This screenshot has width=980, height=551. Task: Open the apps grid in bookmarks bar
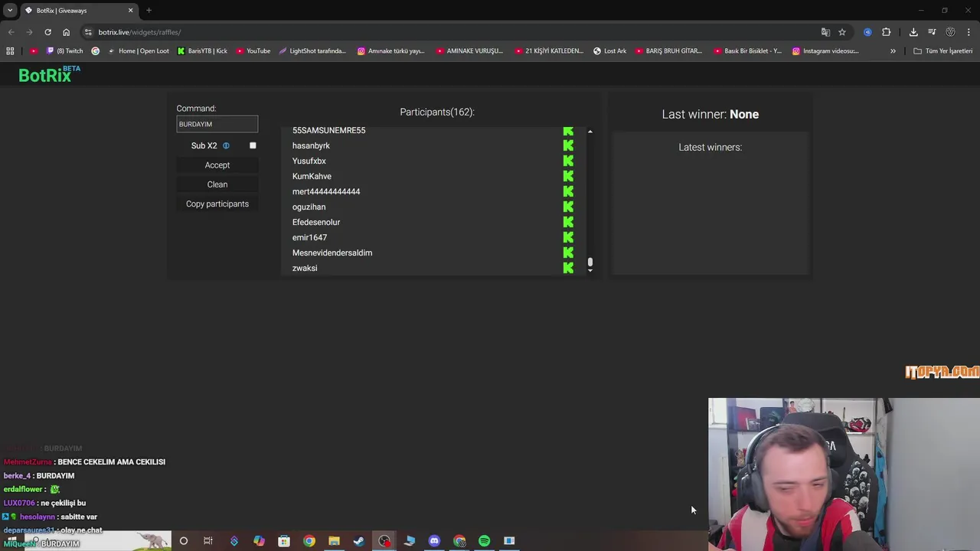pos(10,51)
